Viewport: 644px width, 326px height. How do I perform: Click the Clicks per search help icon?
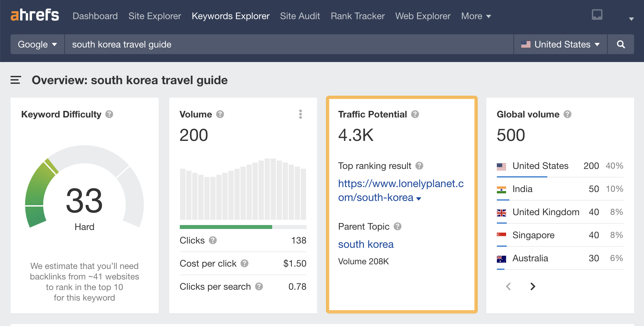(259, 287)
